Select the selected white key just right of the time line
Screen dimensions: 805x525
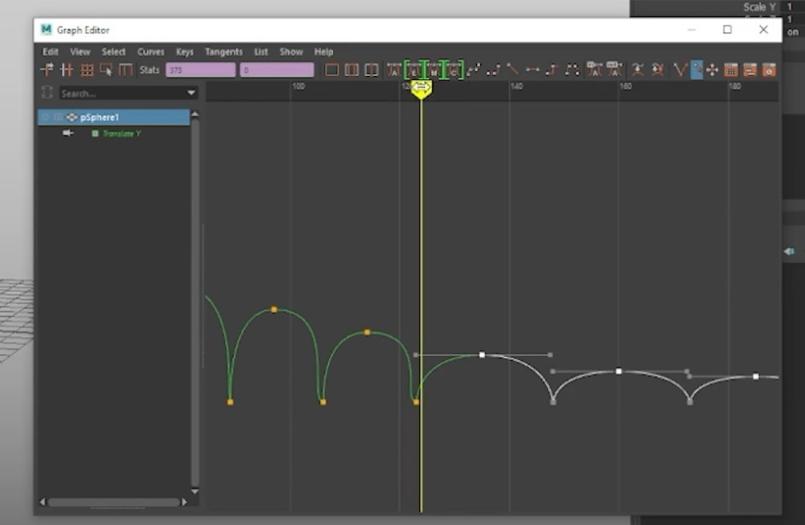tap(482, 355)
